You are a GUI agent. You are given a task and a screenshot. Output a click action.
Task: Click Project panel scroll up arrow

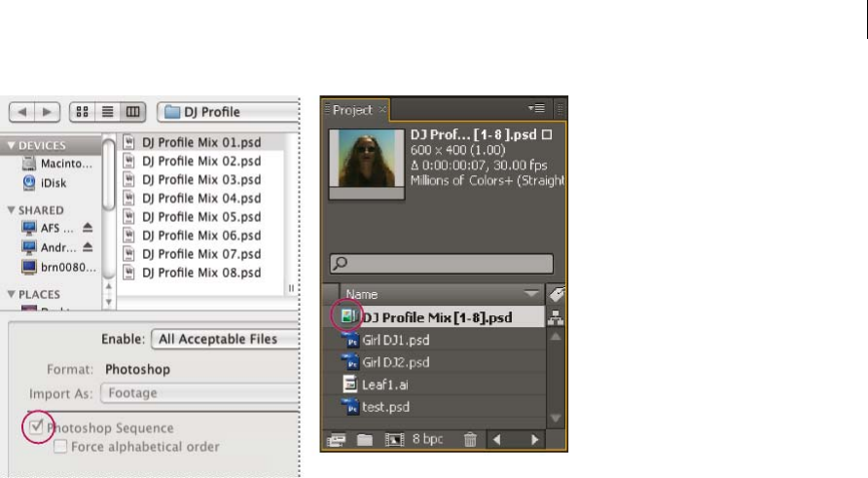click(556, 337)
